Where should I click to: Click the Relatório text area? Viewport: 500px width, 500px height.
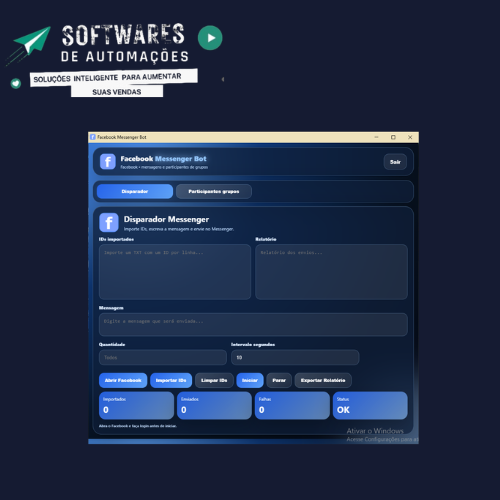(331, 272)
